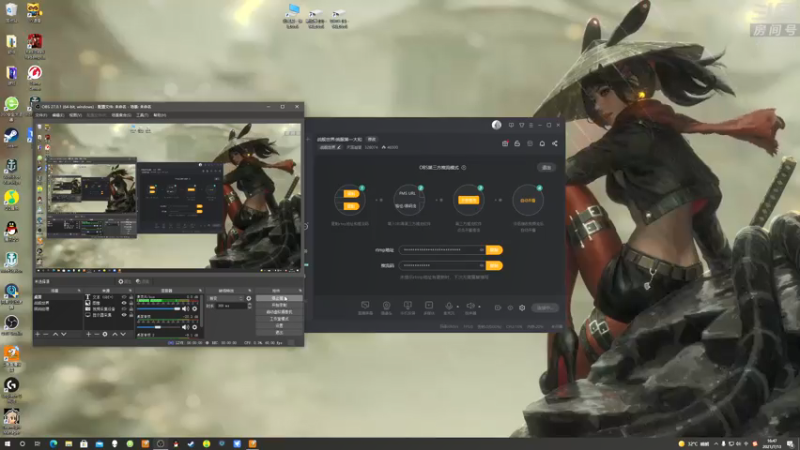800x450 pixels.
Task: Select webcam camera icon in streaming app toolbar
Action: (386, 306)
